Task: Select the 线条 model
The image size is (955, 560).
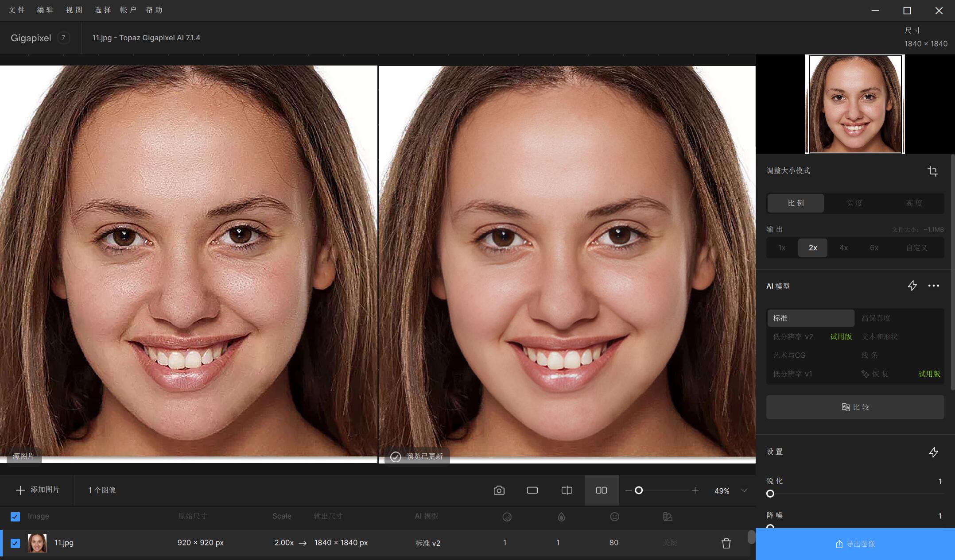Action: point(870,355)
